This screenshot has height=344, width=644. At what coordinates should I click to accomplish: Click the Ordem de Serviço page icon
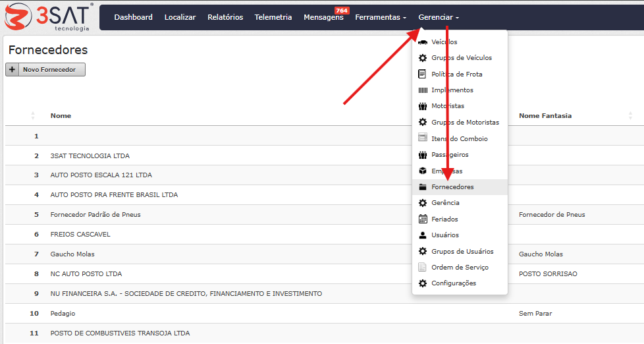[x=422, y=267]
